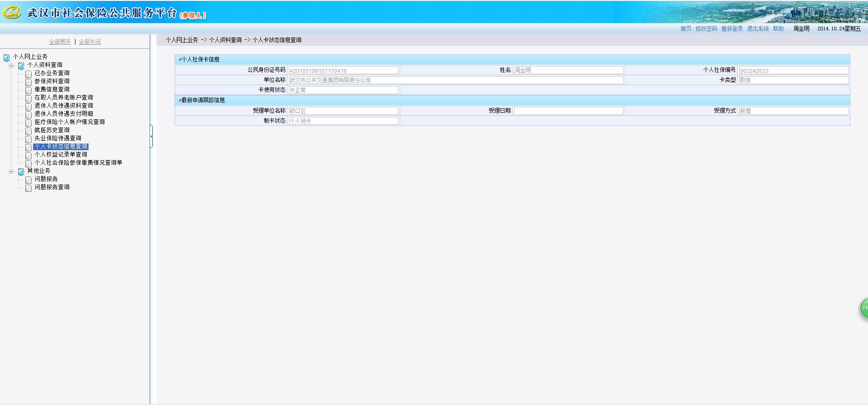Click the root book icon for 个人网上业务
Viewport: 868px width, 405px height.
pyautogui.click(x=6, y=57)
